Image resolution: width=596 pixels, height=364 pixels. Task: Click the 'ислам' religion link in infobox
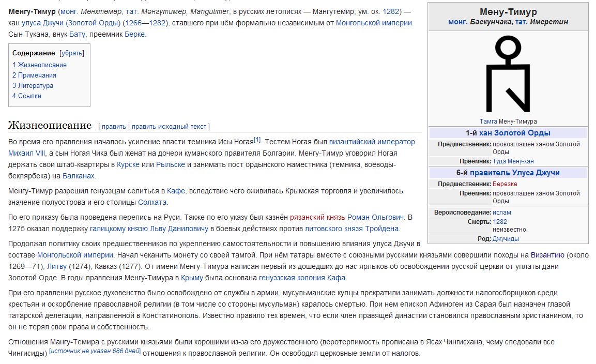pyautogui.click(x=501, y=213)
